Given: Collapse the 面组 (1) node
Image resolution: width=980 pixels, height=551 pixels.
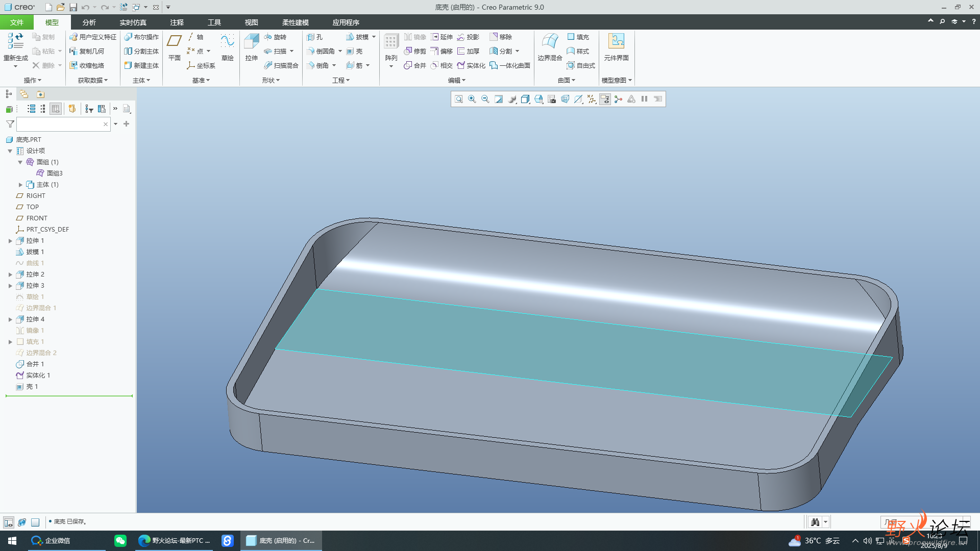Looking at the screenshot, I should (20, 162).
